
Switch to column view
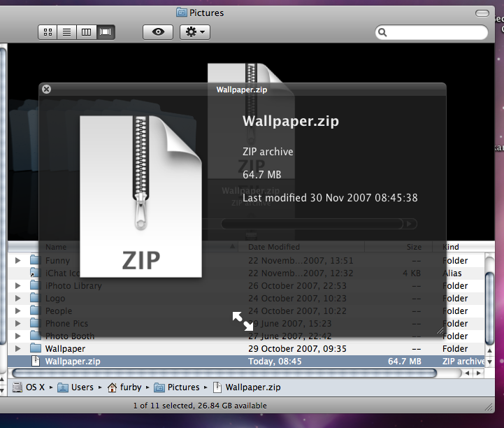(x=86, y=32)
